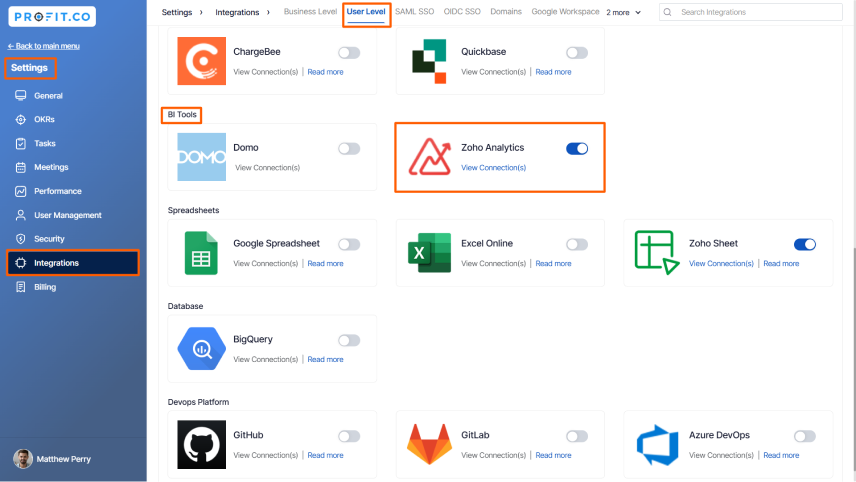Click the Azure DevOps logo
856x482 pixels.
click(x=657, y=445)
